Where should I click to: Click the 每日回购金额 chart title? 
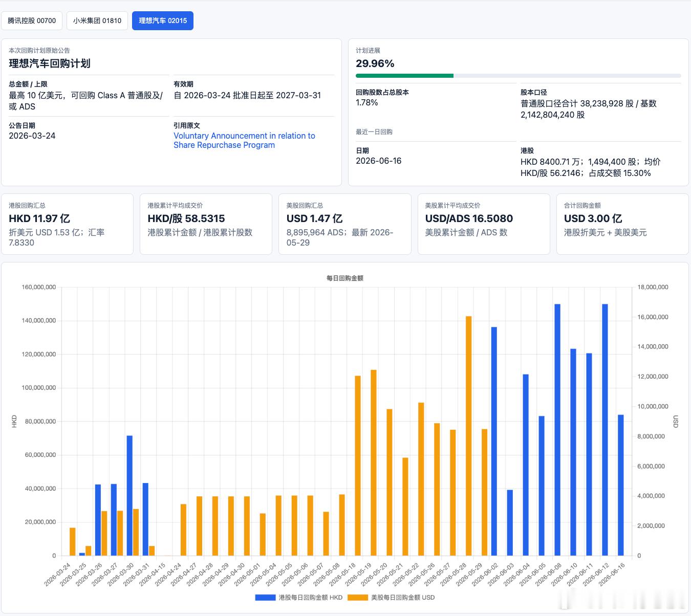click(345, 278)
